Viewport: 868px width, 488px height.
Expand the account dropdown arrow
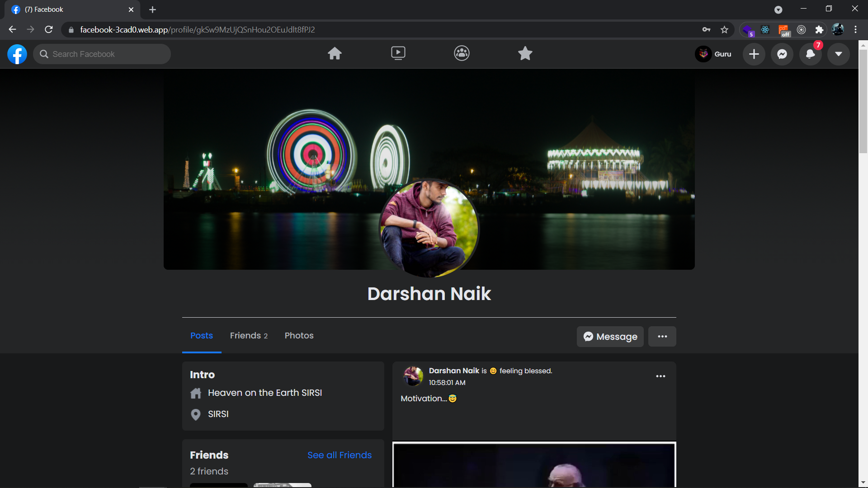[839, 54]
